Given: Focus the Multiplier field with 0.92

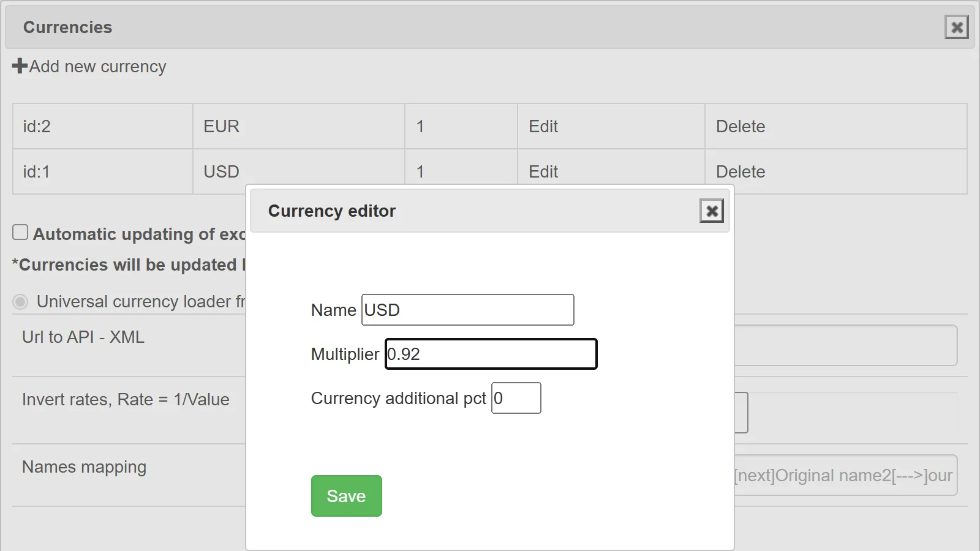Looking at the screenshot, I should 491,354.
